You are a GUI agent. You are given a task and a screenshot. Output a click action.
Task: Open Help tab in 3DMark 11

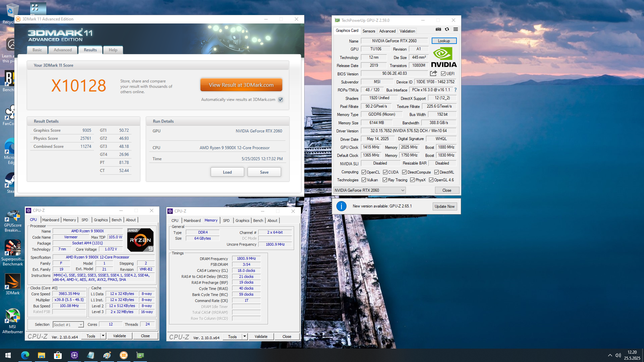(x=113, y=50)
